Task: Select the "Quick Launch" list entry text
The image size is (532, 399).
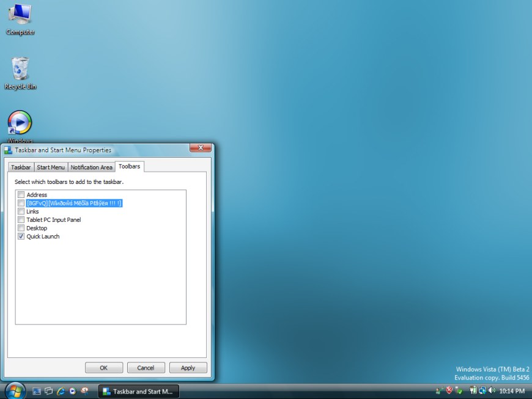Action: point(43,236)
